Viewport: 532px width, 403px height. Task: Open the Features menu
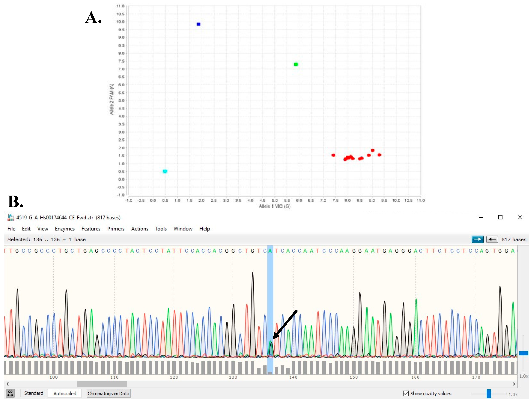(91, 229)
